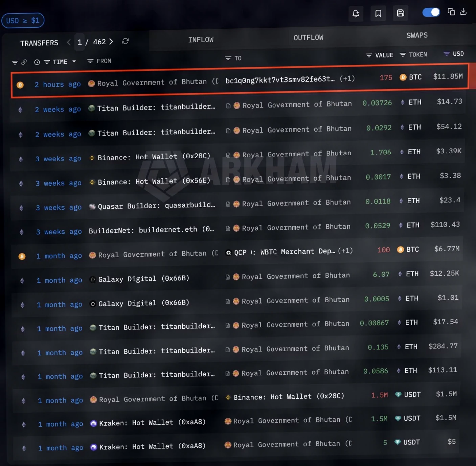Go to the next transfers page
Image resolution: width=476 pixels, height=466 pixels.
111,41
